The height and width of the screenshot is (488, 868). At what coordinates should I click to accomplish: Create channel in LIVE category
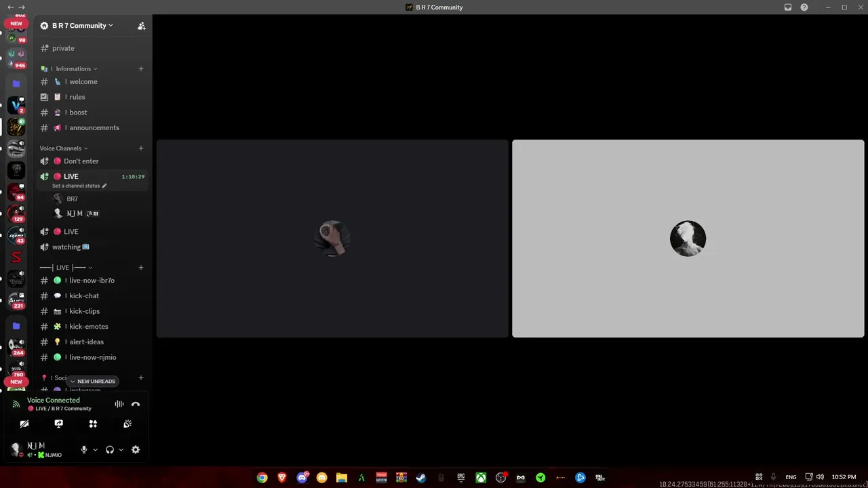tap(141, 267)
